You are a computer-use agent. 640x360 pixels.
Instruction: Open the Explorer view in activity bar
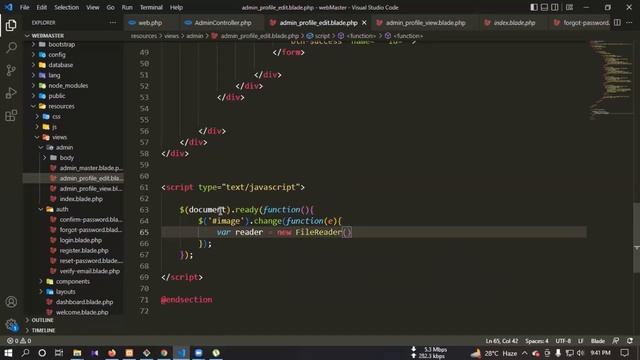[x=11, y=25]
